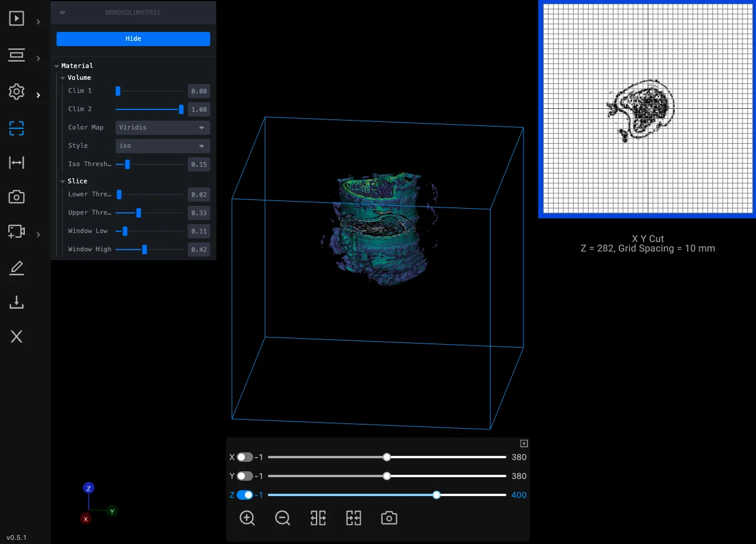This screenshot has height=544, width=756.
Task: Disable the Z slice toggle
Action: (x=245, y=495)
